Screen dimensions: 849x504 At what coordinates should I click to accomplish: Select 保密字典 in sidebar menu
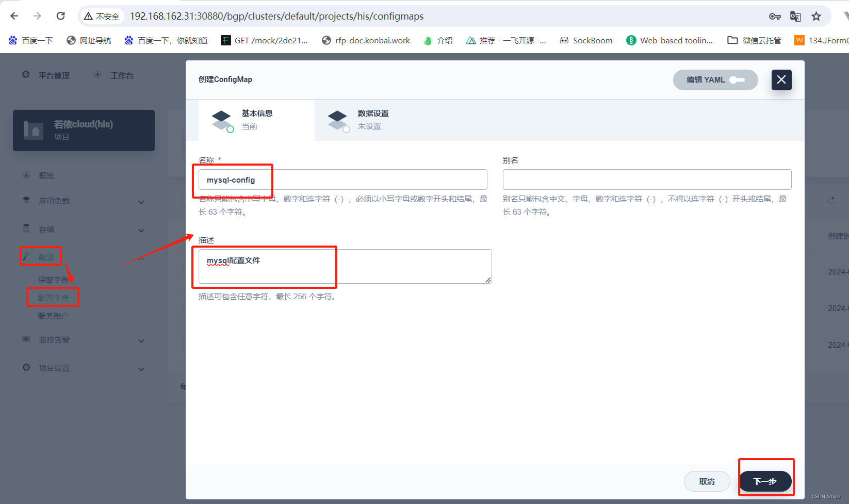tap(53, 279)
